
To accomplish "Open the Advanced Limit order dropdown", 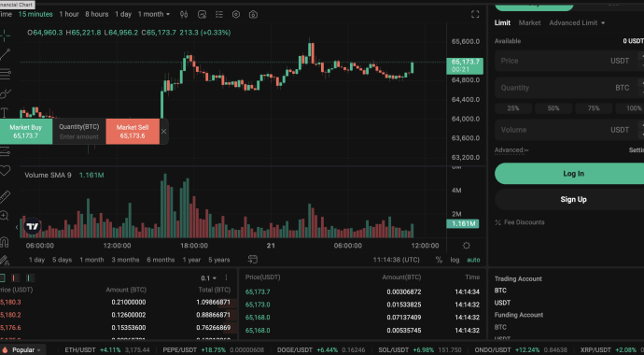I will point(577,23).
